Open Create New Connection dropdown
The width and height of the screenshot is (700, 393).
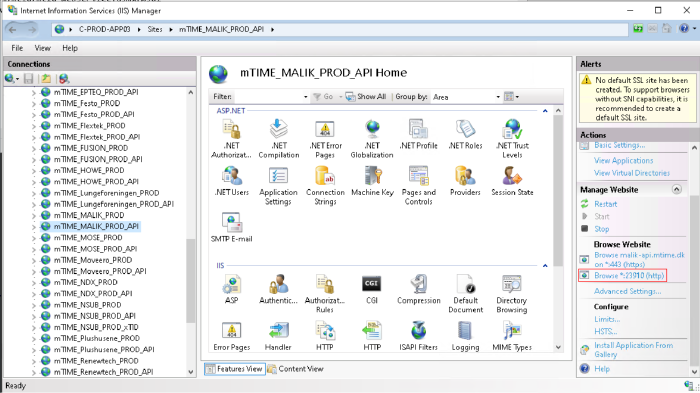click(x=12, y=79)
